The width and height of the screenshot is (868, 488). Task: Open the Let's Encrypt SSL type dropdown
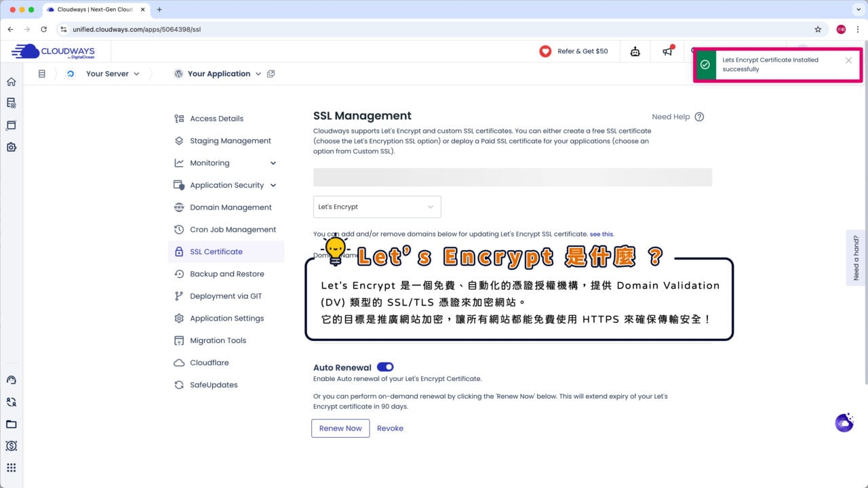coord(377,207)
